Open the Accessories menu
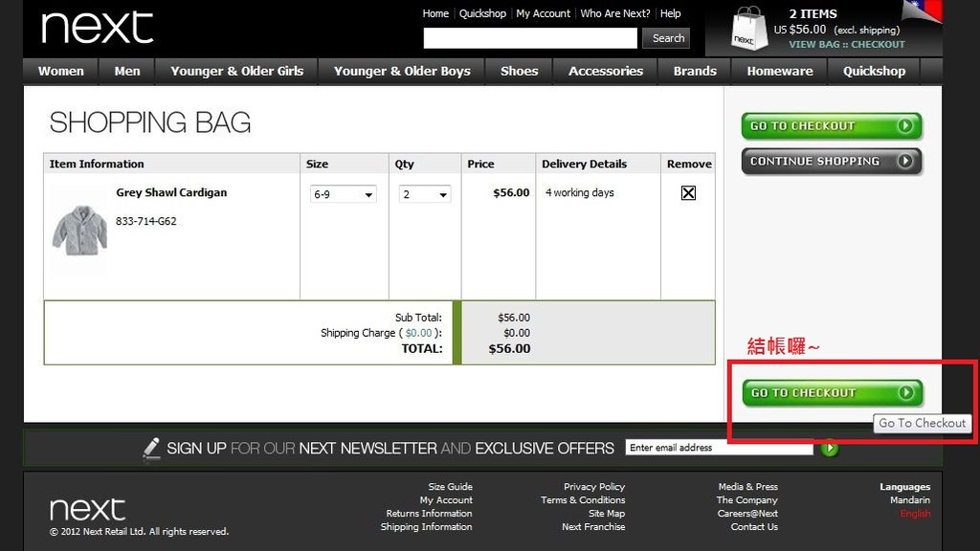Image resolution: width=980 pixels, height=551 pixels. (606, 71)
